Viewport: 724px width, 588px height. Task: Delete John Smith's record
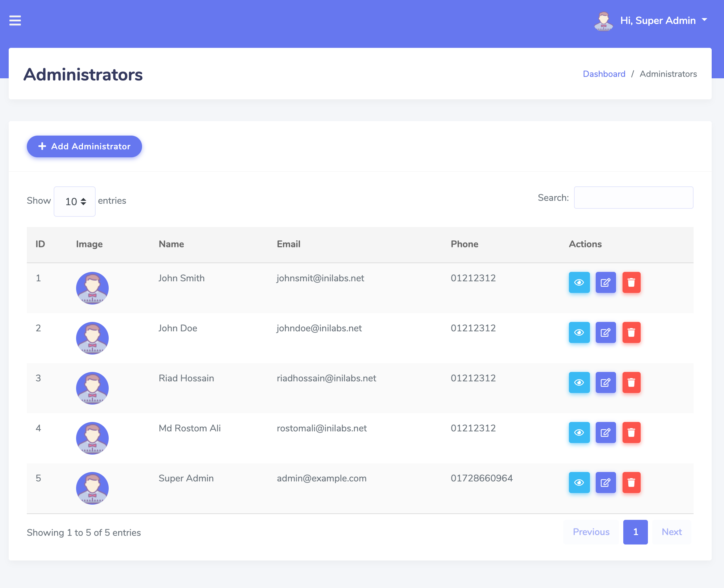[x=631, y=282]
